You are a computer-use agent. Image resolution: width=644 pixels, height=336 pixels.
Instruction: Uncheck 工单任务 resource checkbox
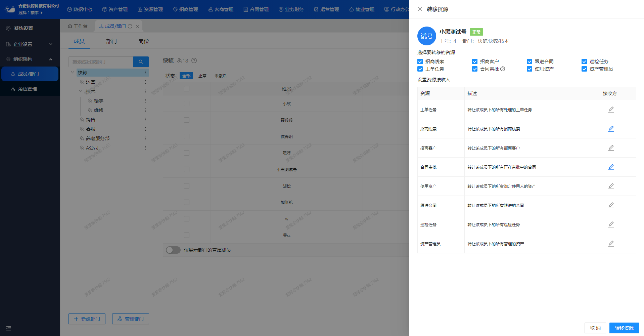click(x=420, y=69)
